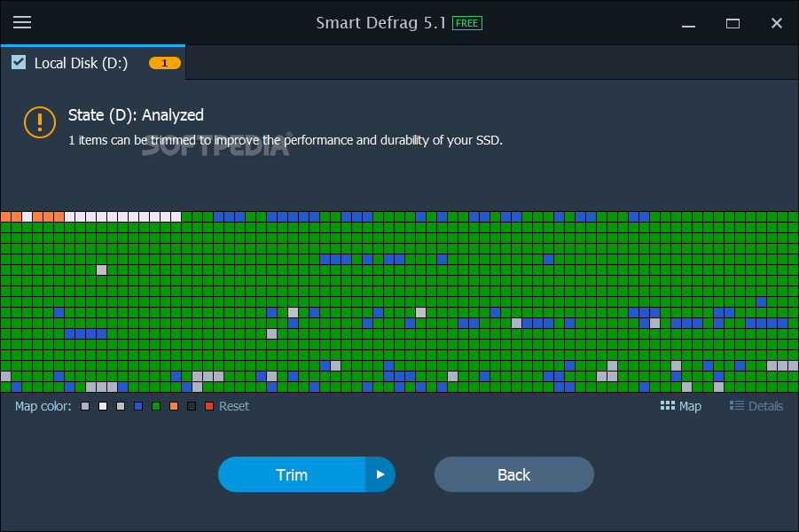The height and width of the screenshot is (532, 799).
Task: Select the Local Disk (D:) tab
Action: coord(93,63)
